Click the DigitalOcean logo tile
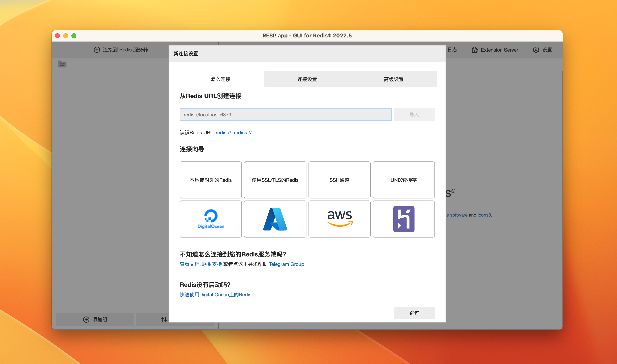Viewport: 617px width, 364px height. [x=211, y=219]
